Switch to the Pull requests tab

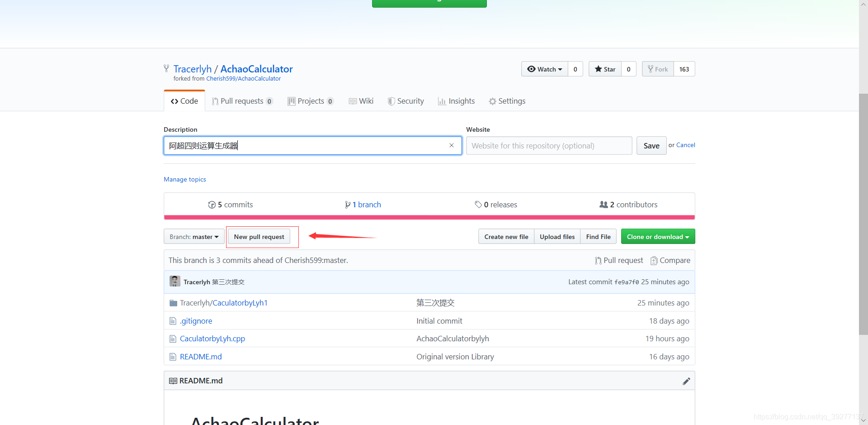point(242,101)
